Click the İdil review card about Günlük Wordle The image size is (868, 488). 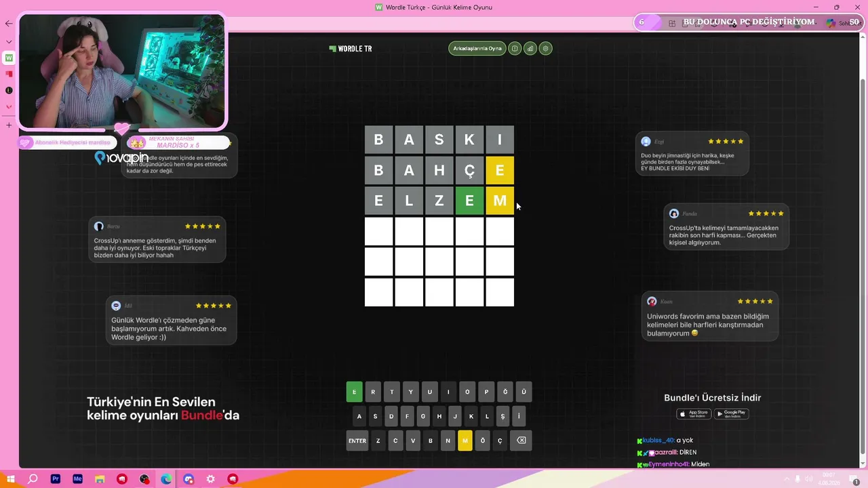172,320
